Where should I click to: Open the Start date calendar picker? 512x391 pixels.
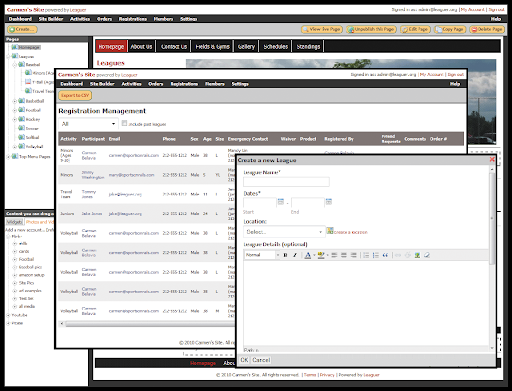tap(281, 202)
